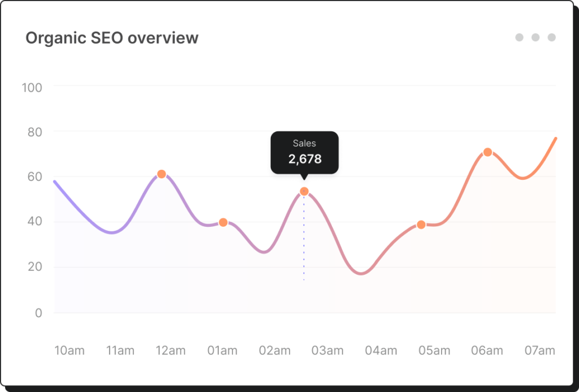Click the 11am x-axis label
This screenshot has height=392, width=579.
pyautogui.click(x=120, y=351)
